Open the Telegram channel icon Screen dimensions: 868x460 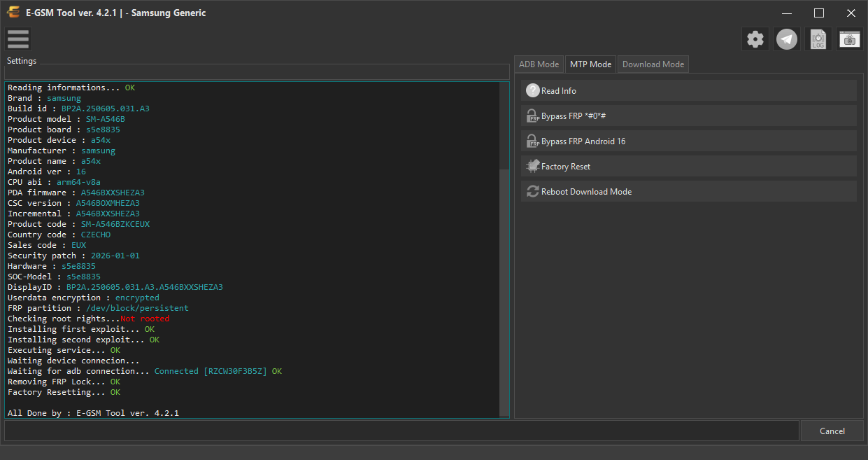[x=787, y=39]
